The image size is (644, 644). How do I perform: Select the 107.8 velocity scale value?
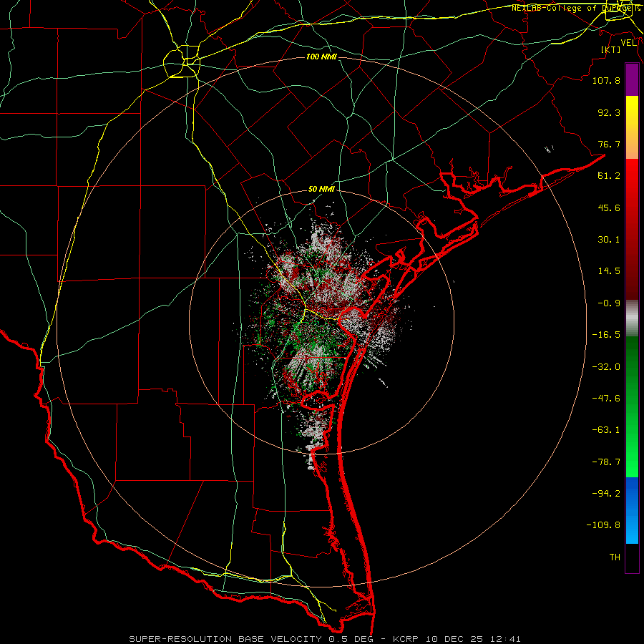click(x=606, y=80)
